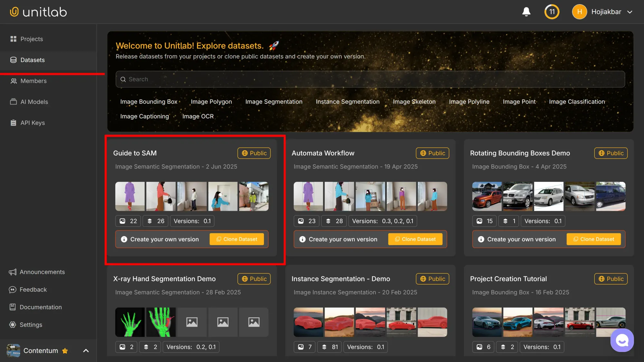Clone the Rotating Bounding Boxes Demo dataset

coord(593,239)
